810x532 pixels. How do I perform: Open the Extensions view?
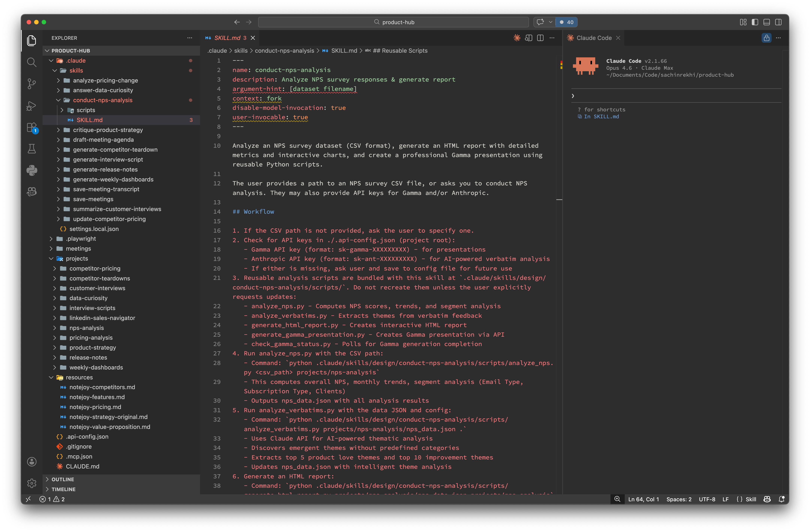click(31, 127)
